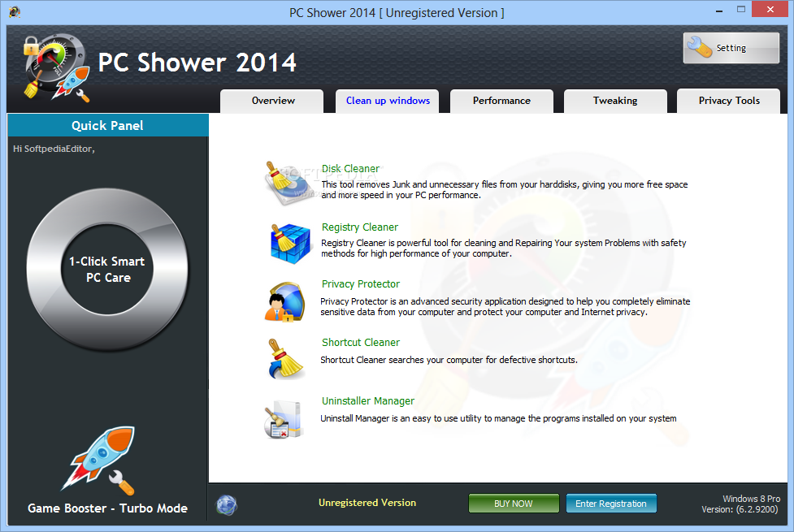Open the Registry Cleaner link

(x=360, y=227)
